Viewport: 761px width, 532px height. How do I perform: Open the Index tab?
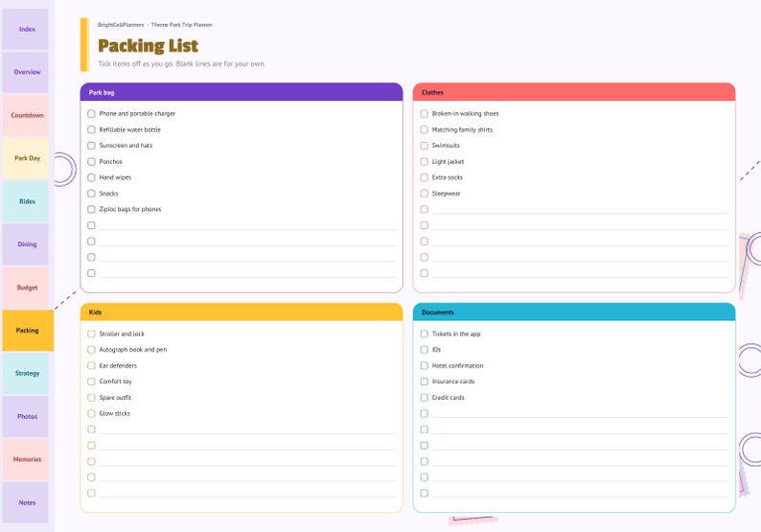pyautogui.click(x=26, y=29)
